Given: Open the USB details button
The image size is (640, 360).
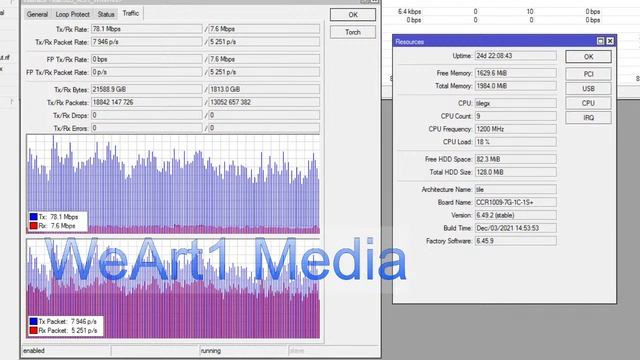Looking at the screenshot, I should [588, 89].
